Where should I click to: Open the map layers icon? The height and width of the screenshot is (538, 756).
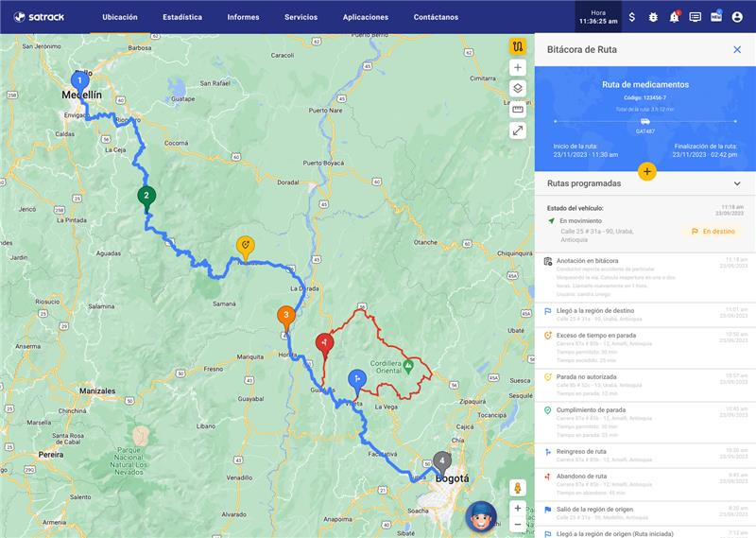click(518, 88)
